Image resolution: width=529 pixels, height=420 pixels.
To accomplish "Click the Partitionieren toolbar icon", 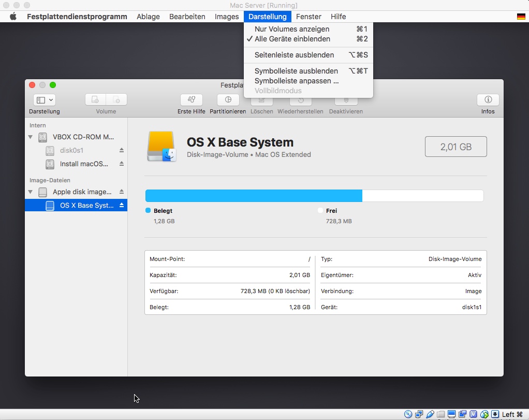I will coord(228,99).
